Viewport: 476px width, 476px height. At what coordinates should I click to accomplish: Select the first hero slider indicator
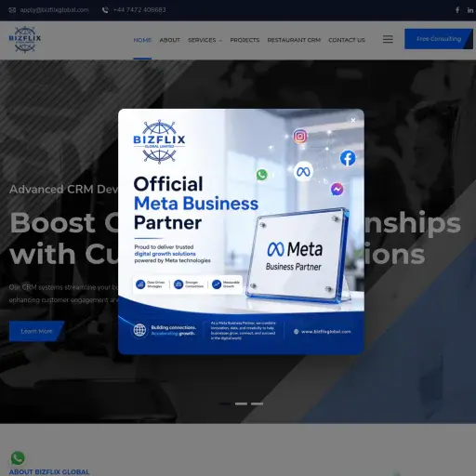pyautogui.click(x=225, y=403)
